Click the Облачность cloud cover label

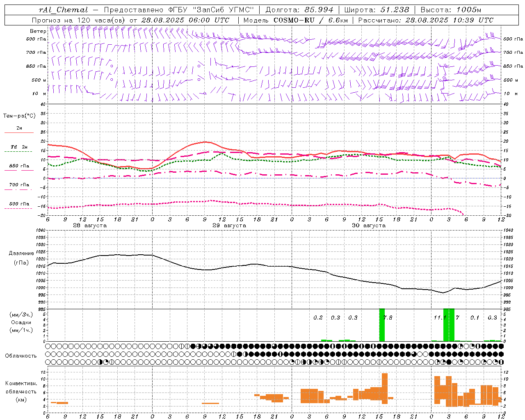[21, 356]
